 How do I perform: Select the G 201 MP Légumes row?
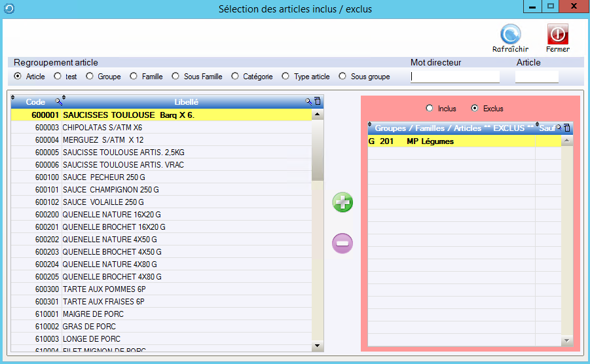(x=452, y=141)
